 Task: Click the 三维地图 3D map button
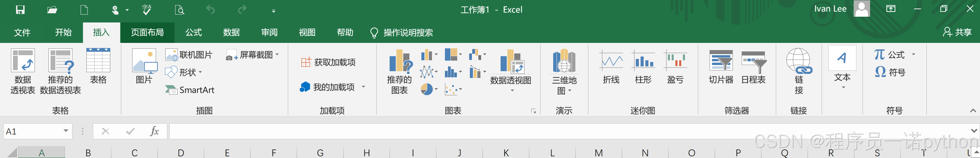click(564, 72)
